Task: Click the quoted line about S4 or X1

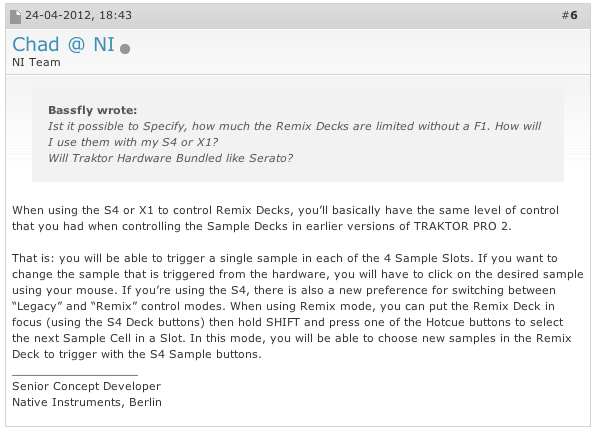Action: pyautogui.click(x=133, y=142)
